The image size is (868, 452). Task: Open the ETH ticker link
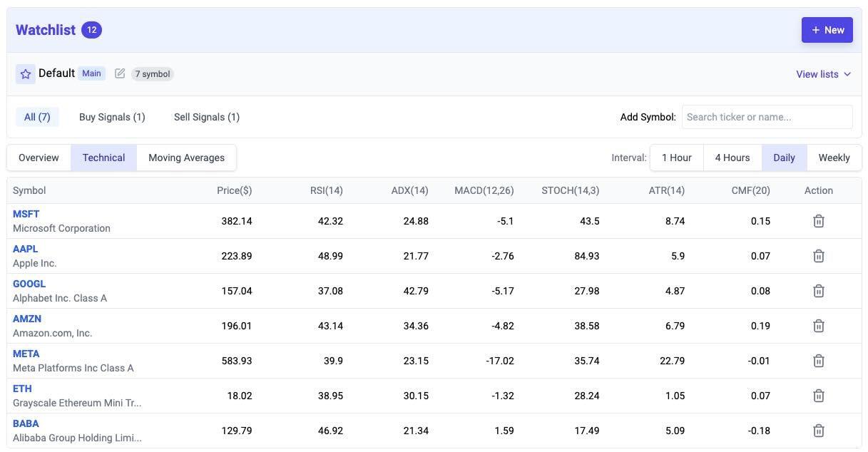click(22, 389)
